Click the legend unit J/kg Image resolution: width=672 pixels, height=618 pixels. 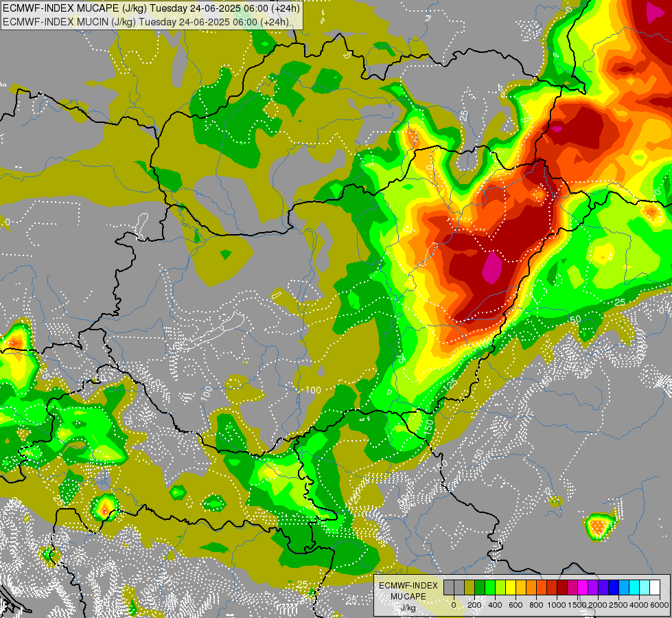click(x=408, y=608)
